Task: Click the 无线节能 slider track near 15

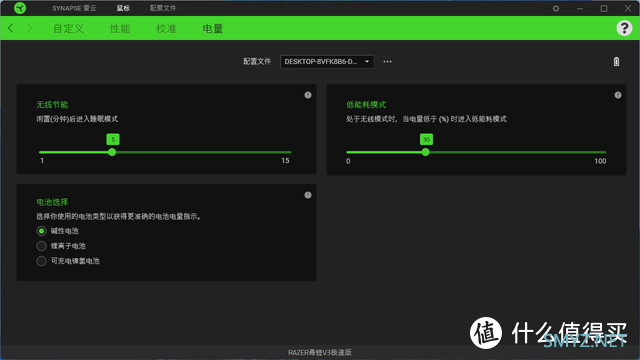Action: point(286,152)
